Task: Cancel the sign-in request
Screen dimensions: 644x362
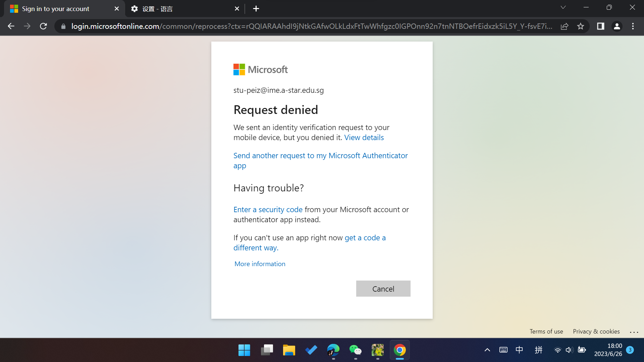Action: [x=383, y=289]
